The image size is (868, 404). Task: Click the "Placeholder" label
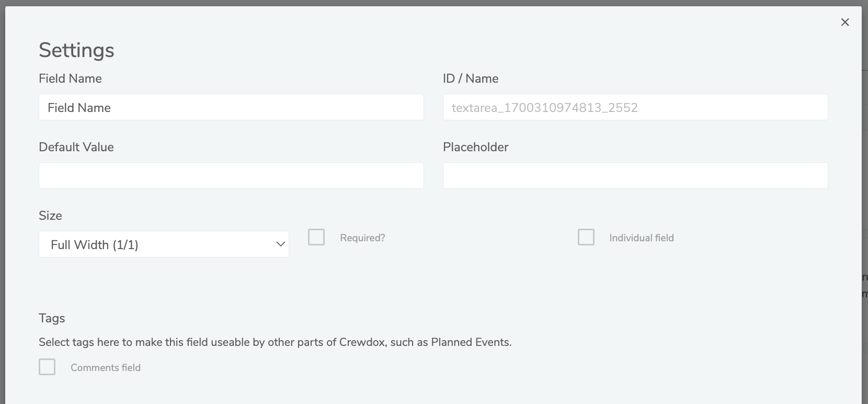(x=475, y=147)
